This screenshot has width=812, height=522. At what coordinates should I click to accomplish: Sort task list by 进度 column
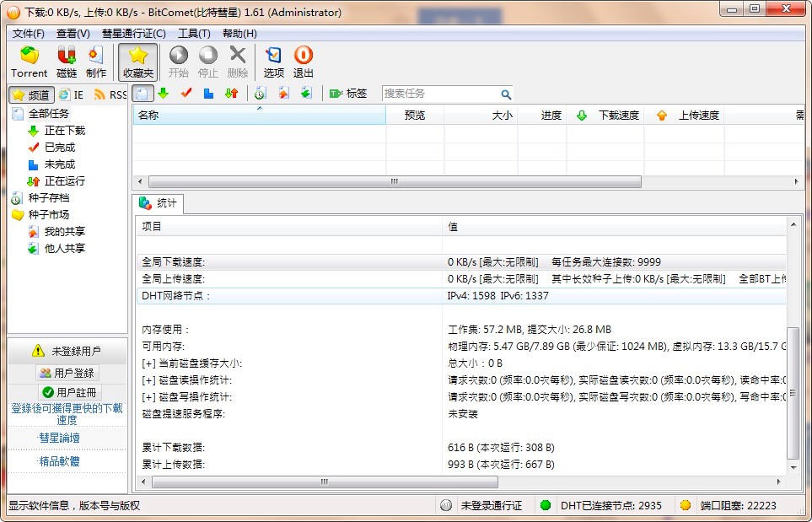[x=542, y=115]
